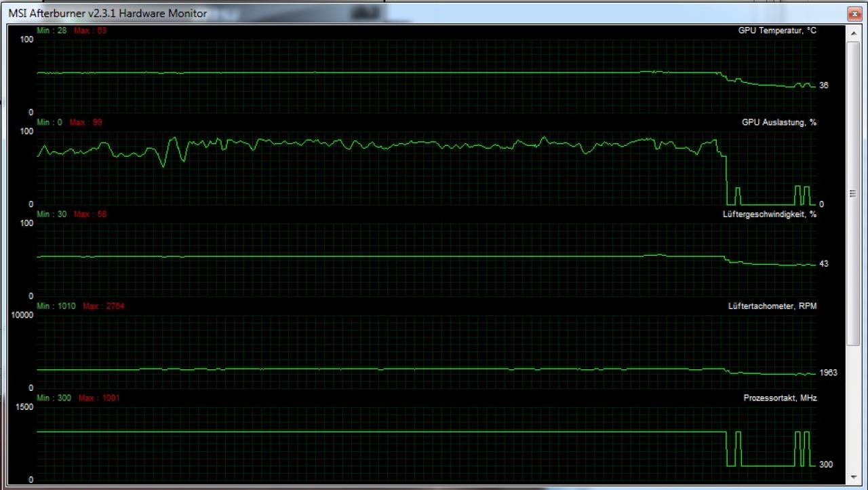Viewport: 868px width, 490px height.
Task: Click the window title 'MSI Afterburner v2.3.1 Hardware Monitor'
Action: point(107,13)
